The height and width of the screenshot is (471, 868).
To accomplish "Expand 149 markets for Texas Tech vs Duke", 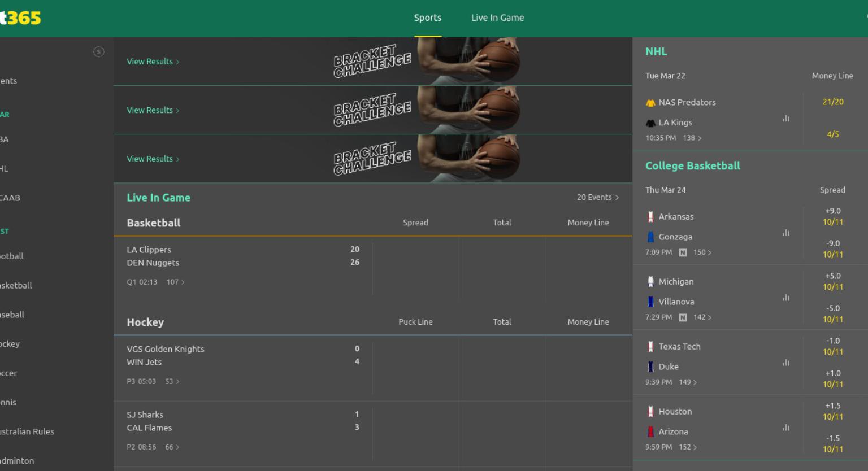I will tap(688, 382).
